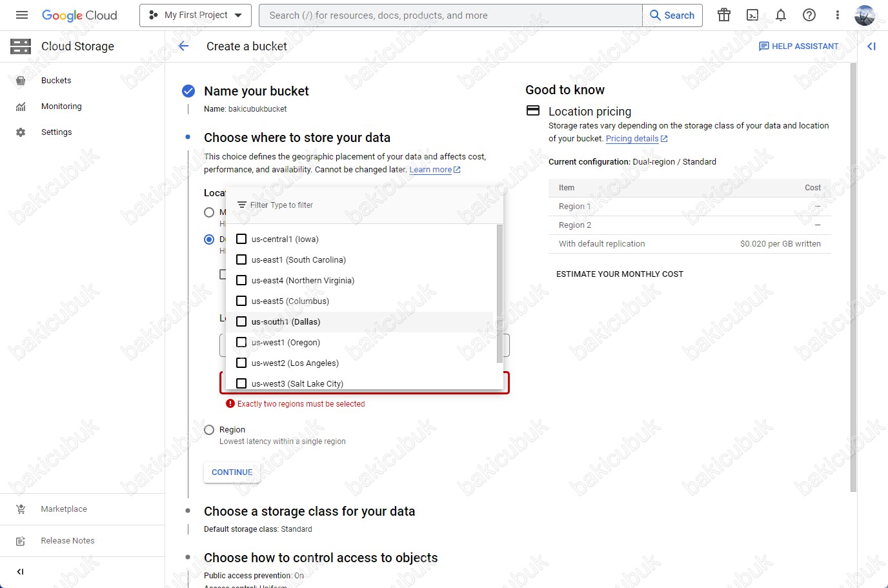Open Settings in the sidebar
This screenshot has width=888, height=588.
[57, 132]
